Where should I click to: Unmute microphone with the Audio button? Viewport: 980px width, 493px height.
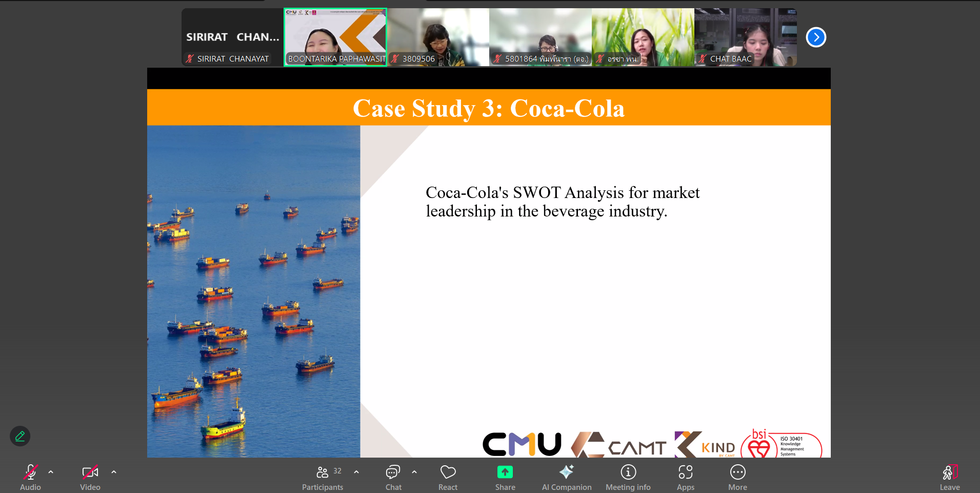[30, 477]
